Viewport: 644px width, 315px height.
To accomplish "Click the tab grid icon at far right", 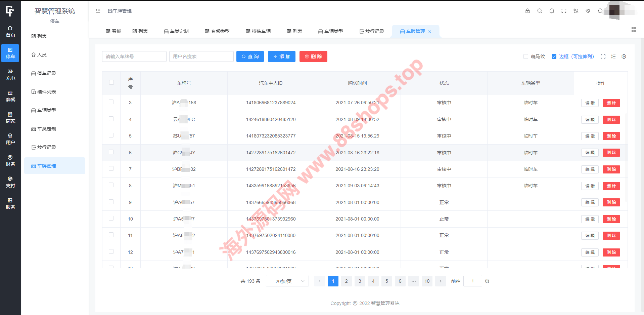I will [634, 30].
